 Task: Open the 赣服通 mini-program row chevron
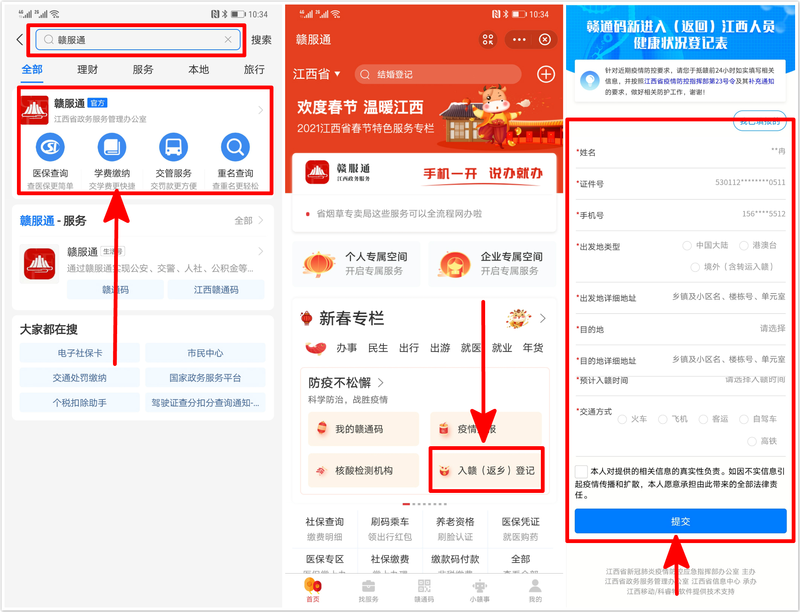coord(261,251)
